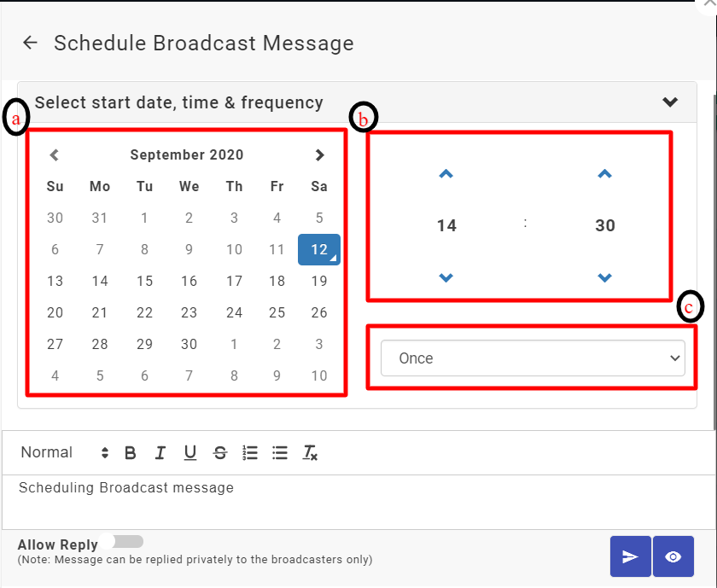Select September 29 in calendar

point(144,344)
